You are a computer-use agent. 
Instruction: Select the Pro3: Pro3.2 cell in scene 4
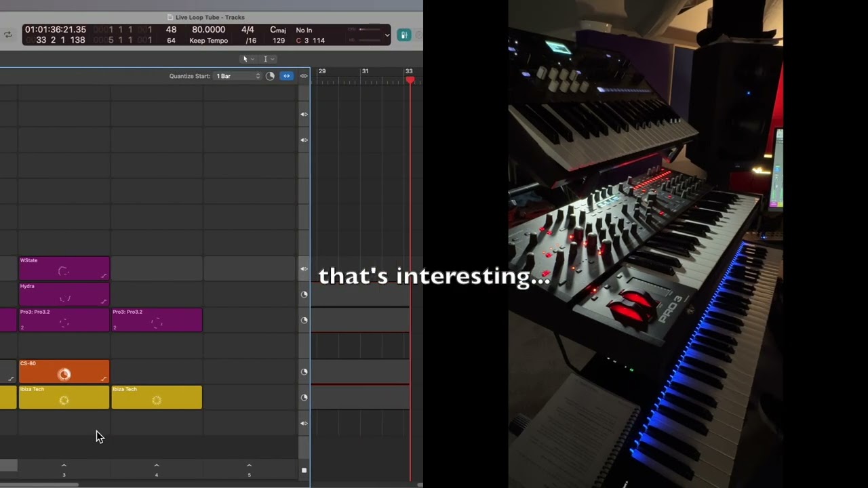(x=157, y=320)
